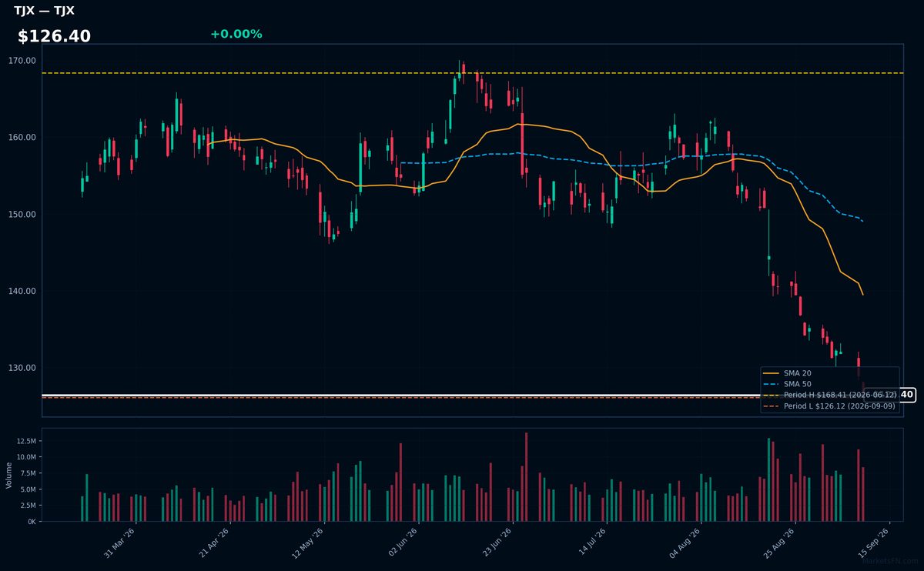924x571 pixels.
Task: Click the 02 Jun '26 date label
Action: tap(403, 542)
